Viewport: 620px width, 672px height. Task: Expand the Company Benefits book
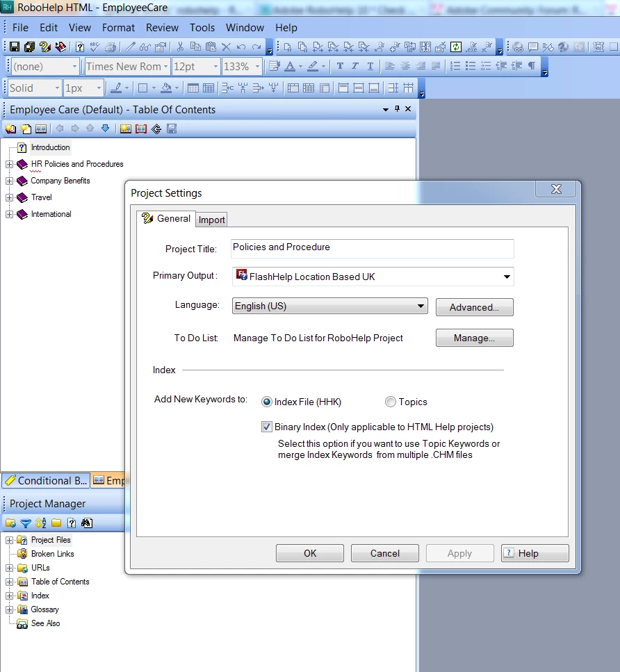[9, 181]
